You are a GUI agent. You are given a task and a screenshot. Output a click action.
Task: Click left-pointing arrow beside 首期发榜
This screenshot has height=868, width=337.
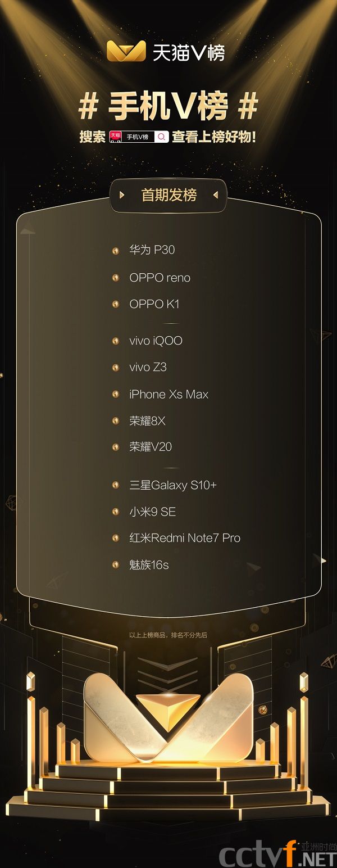click(x=215, y=195)
